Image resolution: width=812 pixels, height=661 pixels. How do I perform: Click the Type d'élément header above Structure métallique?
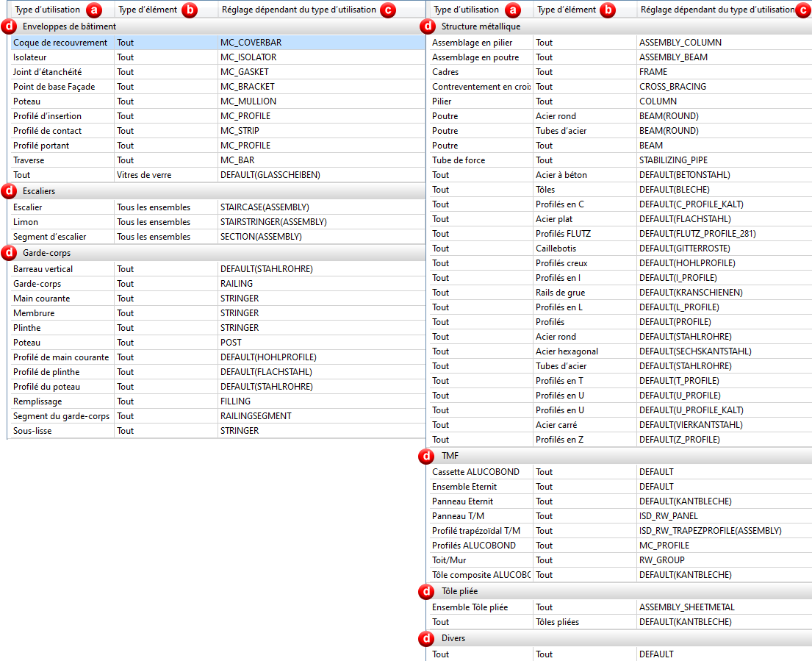tap(567, 10)
